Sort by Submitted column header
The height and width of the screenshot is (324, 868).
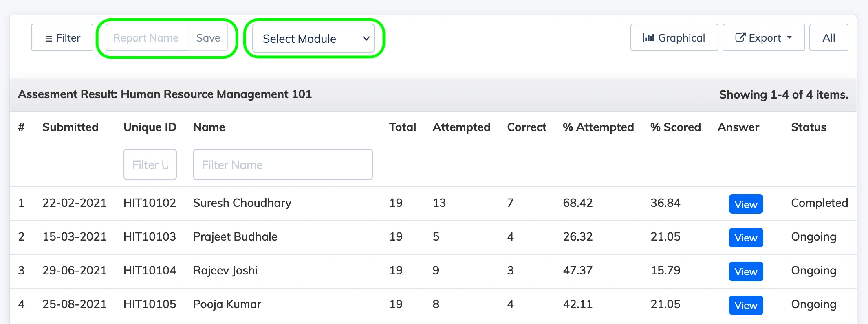click(70, 127)
